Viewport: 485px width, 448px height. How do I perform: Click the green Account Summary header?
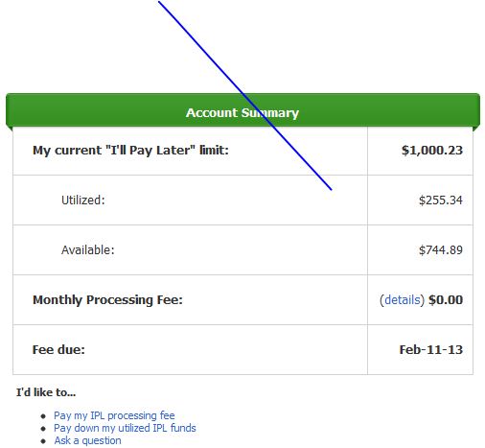click(242, 110)
